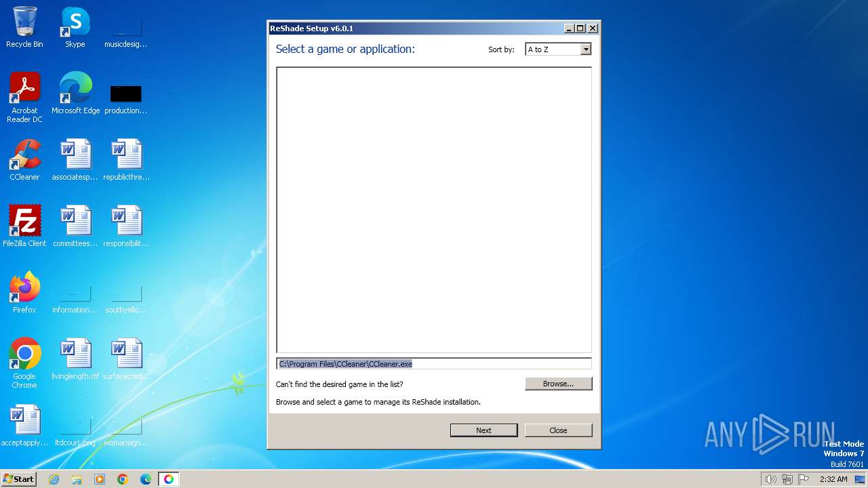This screenshot has height=488, width=868.
Task: Open Internet Explorer in the taskbar
Action: [54, 479]
